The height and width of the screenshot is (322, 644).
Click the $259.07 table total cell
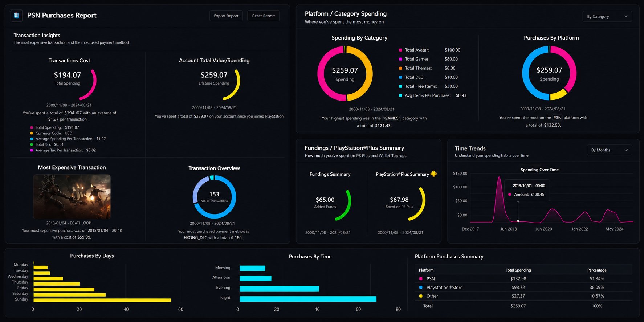518,306
